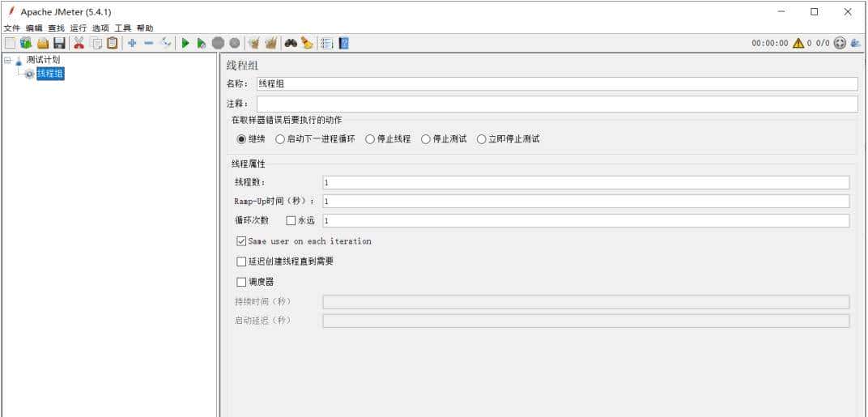The width and height of the screenshot is (868, 417).
Task: Check 延迟创建线程直到需要 option
Action: pyautogui.click(x=241, y=262)
